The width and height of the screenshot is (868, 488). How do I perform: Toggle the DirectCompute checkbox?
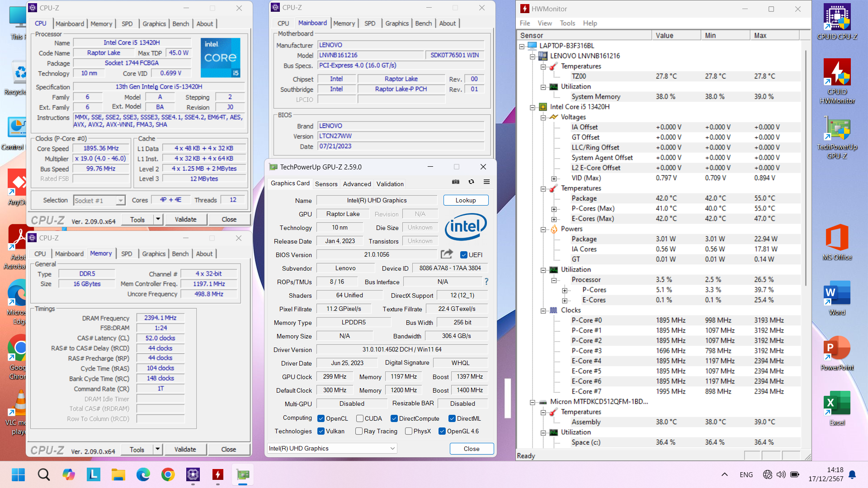(394, 418)
